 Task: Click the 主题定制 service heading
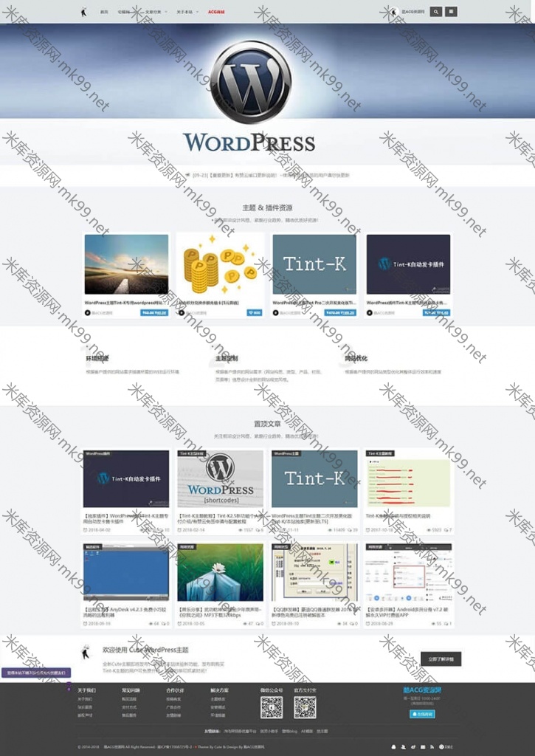tap(227, 358)
